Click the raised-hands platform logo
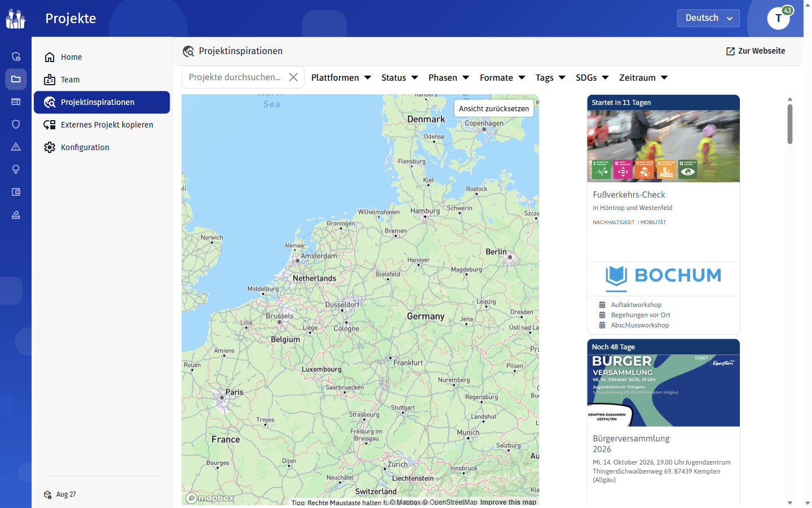 [16, 19]
